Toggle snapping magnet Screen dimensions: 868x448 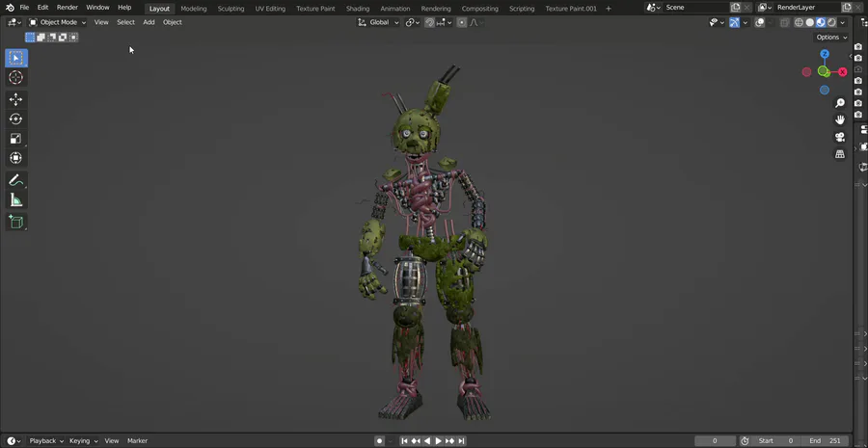pyautogui.click(x=429, y=23)
